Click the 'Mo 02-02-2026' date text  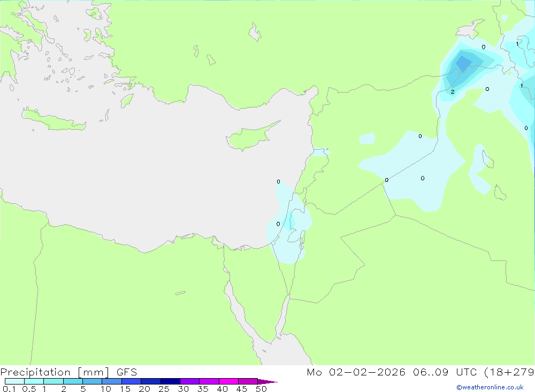[356, 372]
